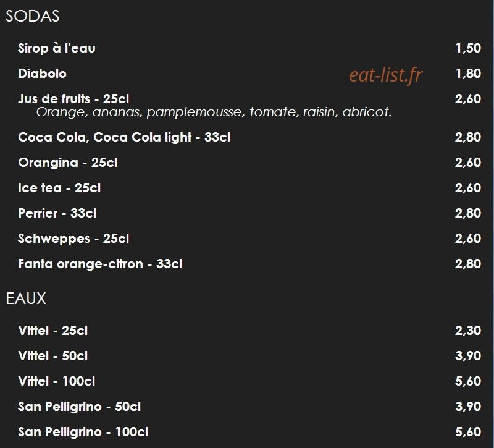Choose Vittel - 100cl

point(57,381)
